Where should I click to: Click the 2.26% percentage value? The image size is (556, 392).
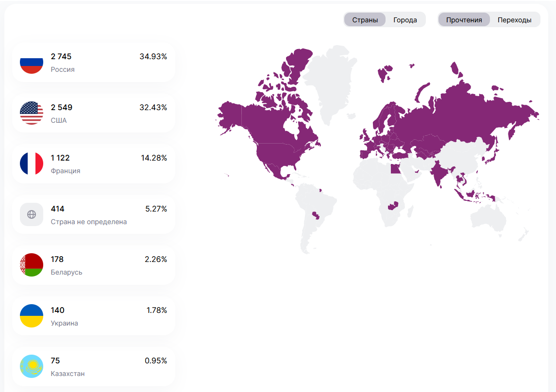(x=156, y=259)
